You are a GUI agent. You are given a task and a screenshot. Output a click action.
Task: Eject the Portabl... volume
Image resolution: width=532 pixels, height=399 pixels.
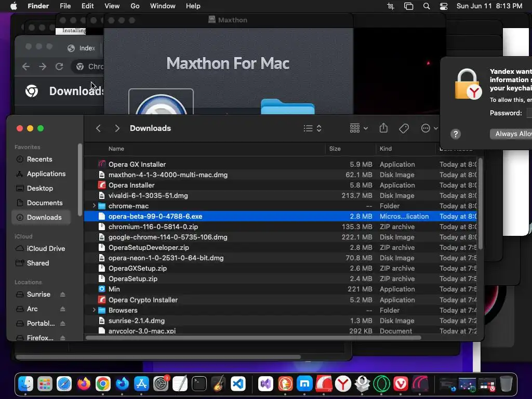pyautogui.click(x=62, y=324)
